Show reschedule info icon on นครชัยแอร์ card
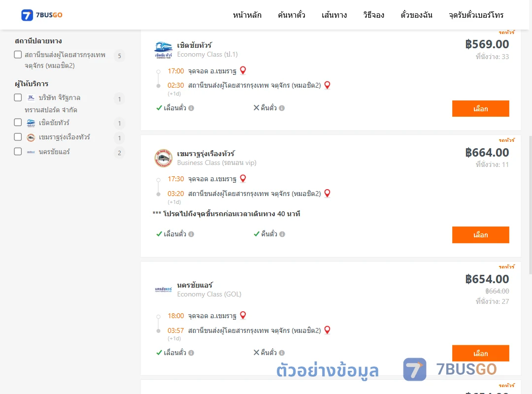The height and width of the screenshot is (394, 532). pos(191,353)
